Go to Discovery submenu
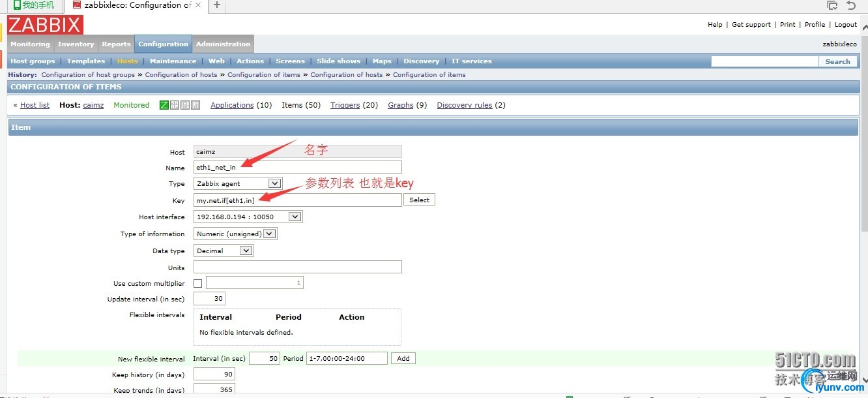 click(x=421, y=61)
